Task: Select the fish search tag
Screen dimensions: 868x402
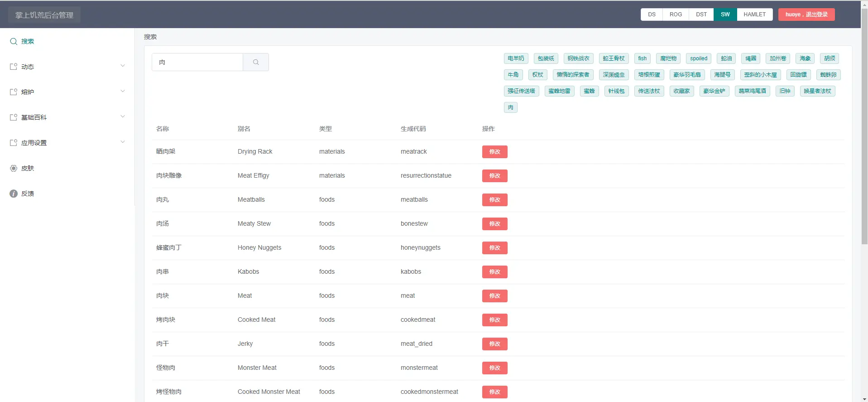Action: (x=642, y=58)
